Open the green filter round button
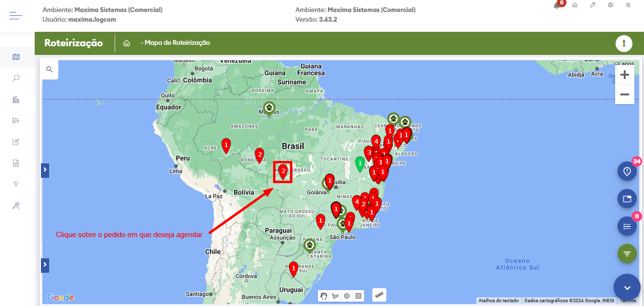This screenshot has height=306, width=644. 627,253
